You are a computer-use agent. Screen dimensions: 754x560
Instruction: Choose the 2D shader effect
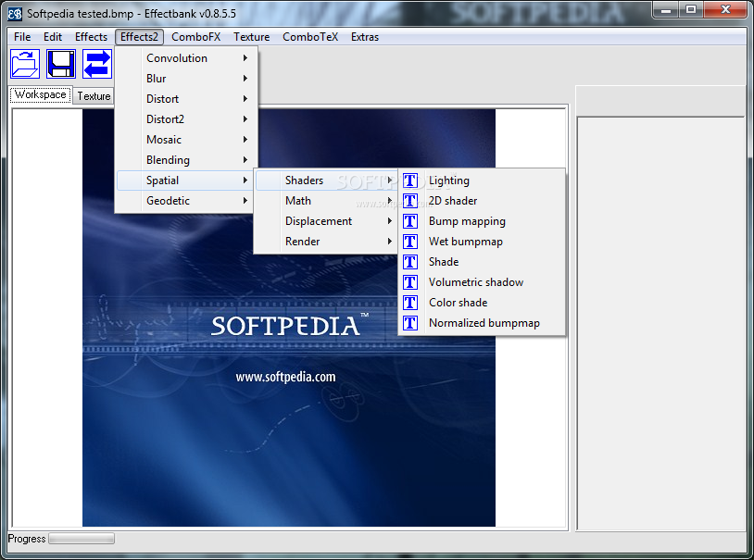(482, 201)
